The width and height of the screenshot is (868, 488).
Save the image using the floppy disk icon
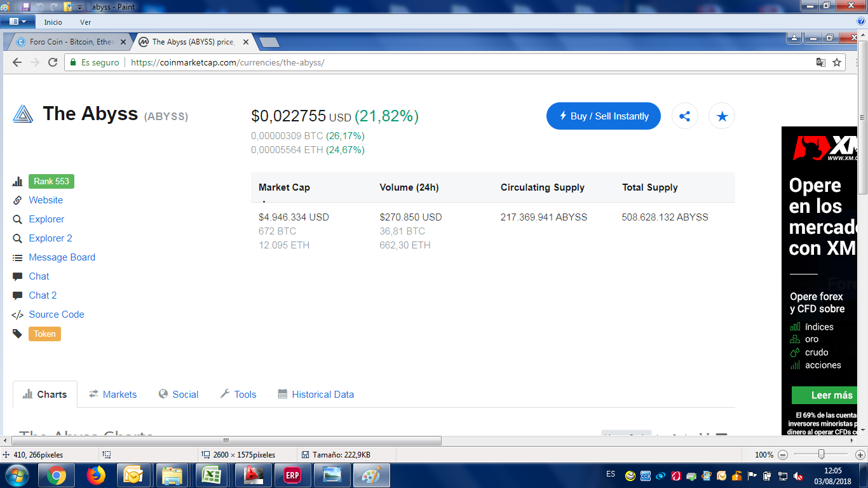[x=26, y=7]
